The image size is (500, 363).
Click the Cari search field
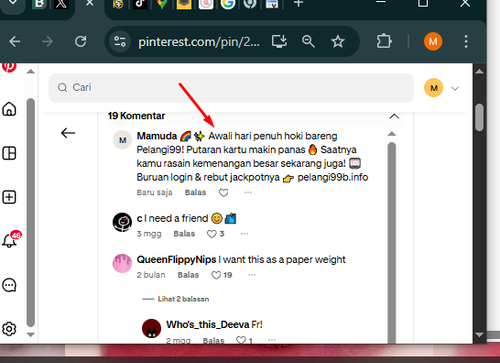pos(231,88)
